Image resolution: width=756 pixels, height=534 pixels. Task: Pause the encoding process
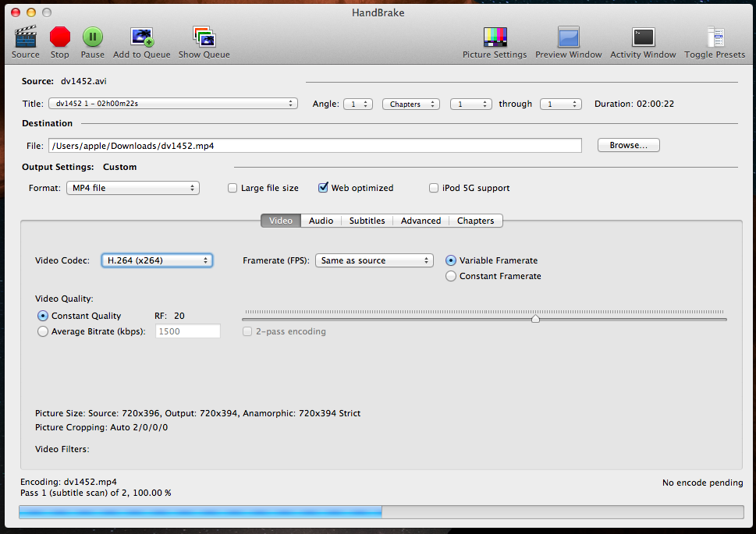point(93,37)
